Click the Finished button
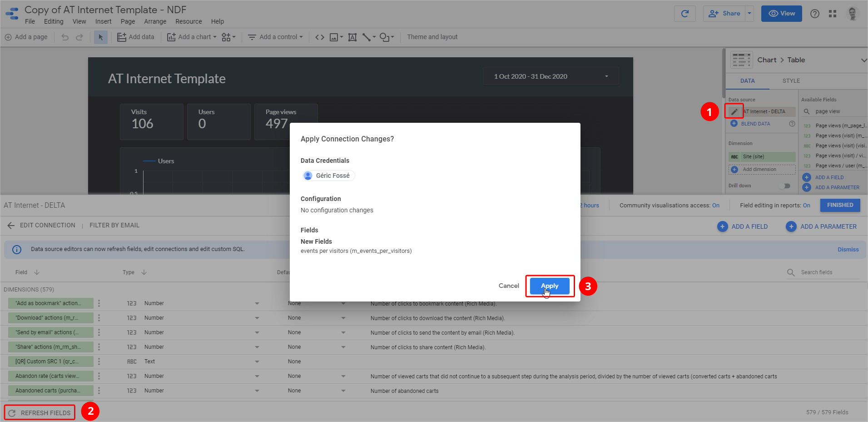The width and height of the screenshot is (868, 422). pyautogui.click(x=840, y=205)
